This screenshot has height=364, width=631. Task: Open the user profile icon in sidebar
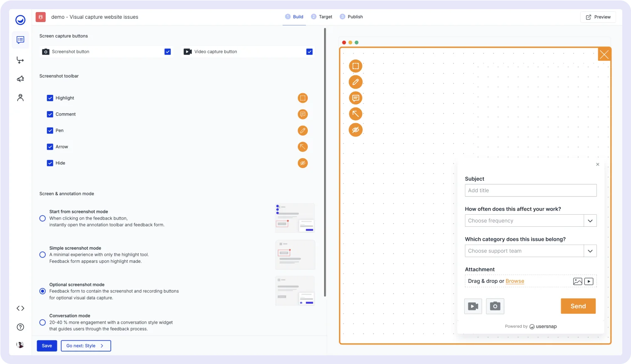(x=20, y=98)
